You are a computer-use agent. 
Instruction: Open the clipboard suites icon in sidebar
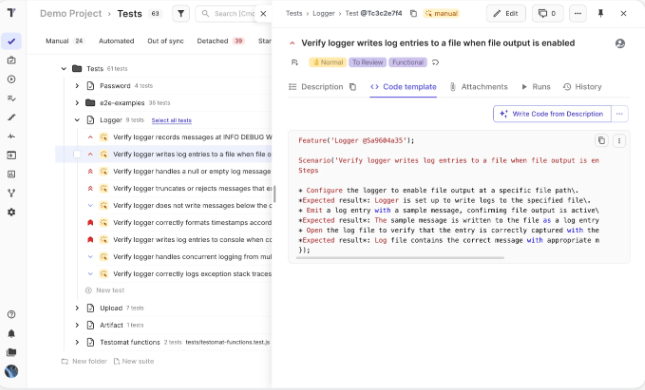[x=12, y=60]
